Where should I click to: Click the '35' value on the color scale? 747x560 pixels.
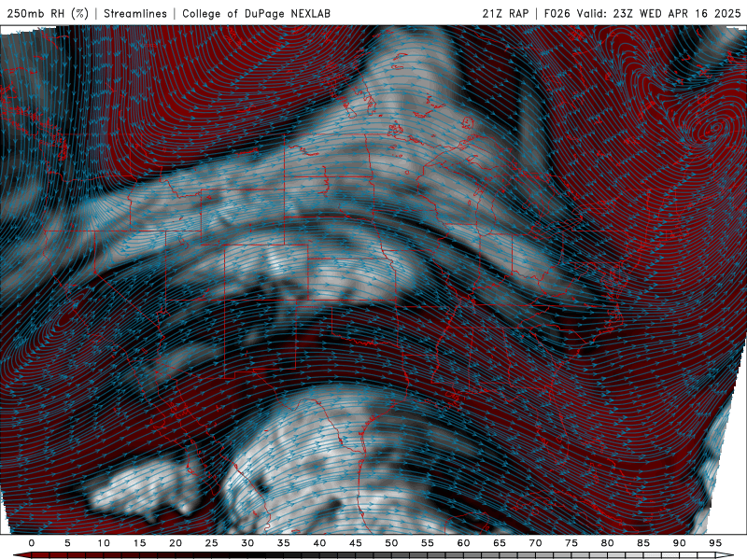pyautogui.click(x=284, y=543)
